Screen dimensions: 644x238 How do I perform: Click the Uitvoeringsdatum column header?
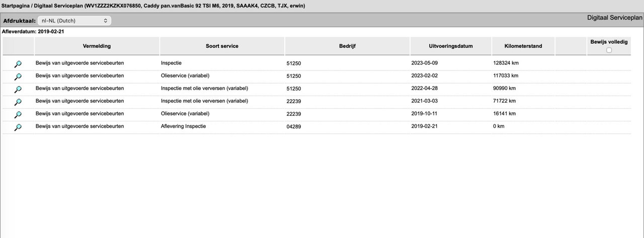pyautogui.click(x=450, y=46)
